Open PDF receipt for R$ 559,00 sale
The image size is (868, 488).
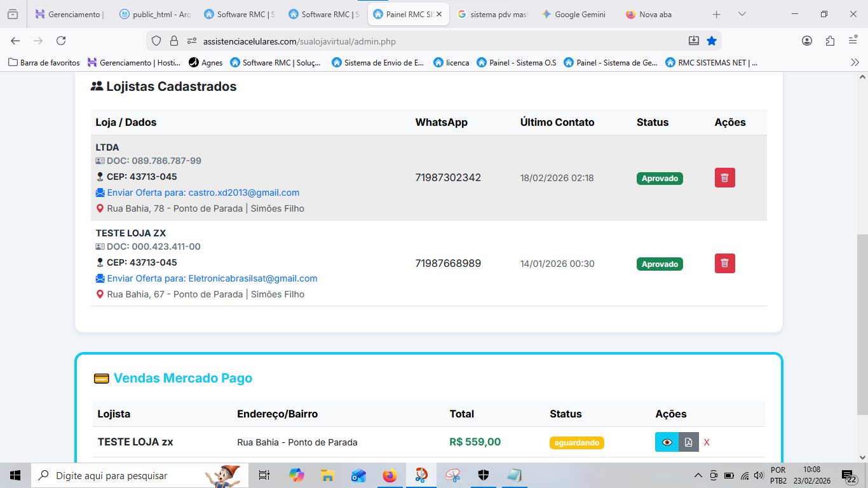(688, 442)
